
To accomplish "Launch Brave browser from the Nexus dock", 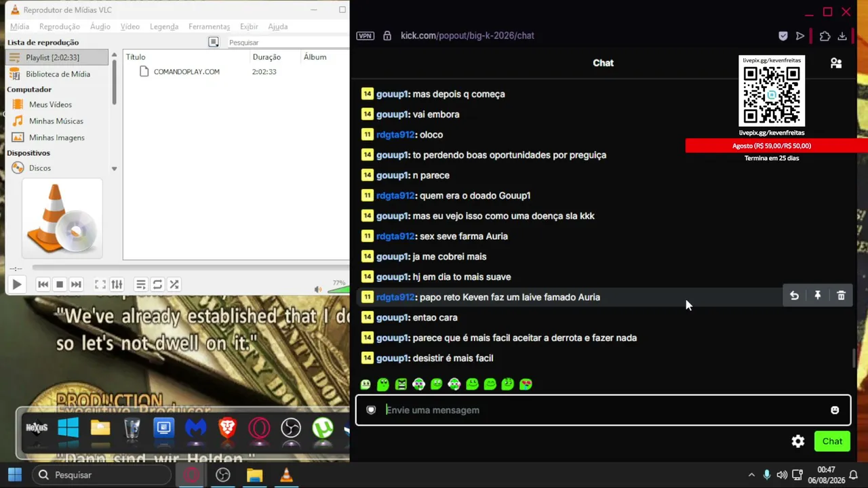I will (x=228, y=428).
